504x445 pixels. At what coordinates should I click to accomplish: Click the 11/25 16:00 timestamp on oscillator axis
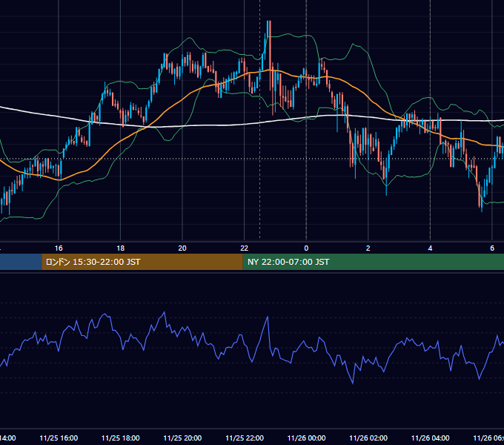tap(59, 438)
